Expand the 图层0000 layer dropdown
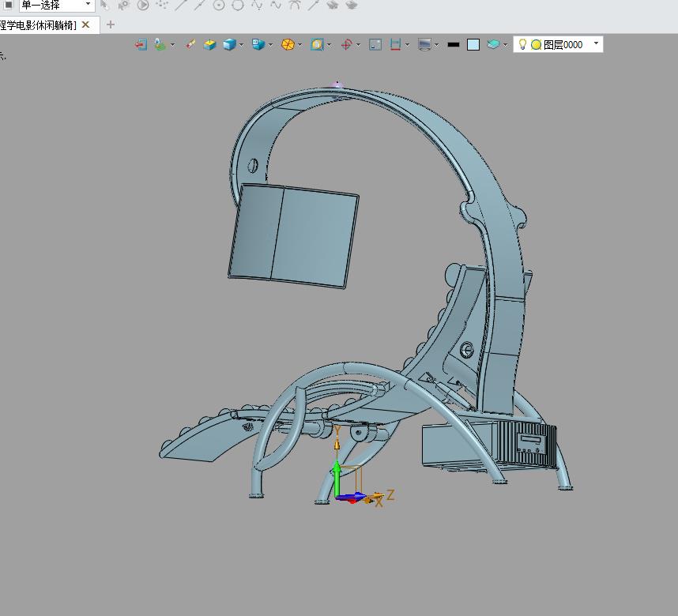678x616 pixels. click(x=596, y=44)
